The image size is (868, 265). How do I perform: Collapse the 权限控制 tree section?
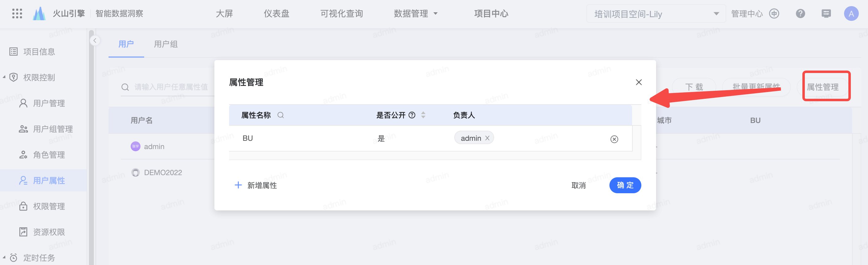click(x=4, y=77)
